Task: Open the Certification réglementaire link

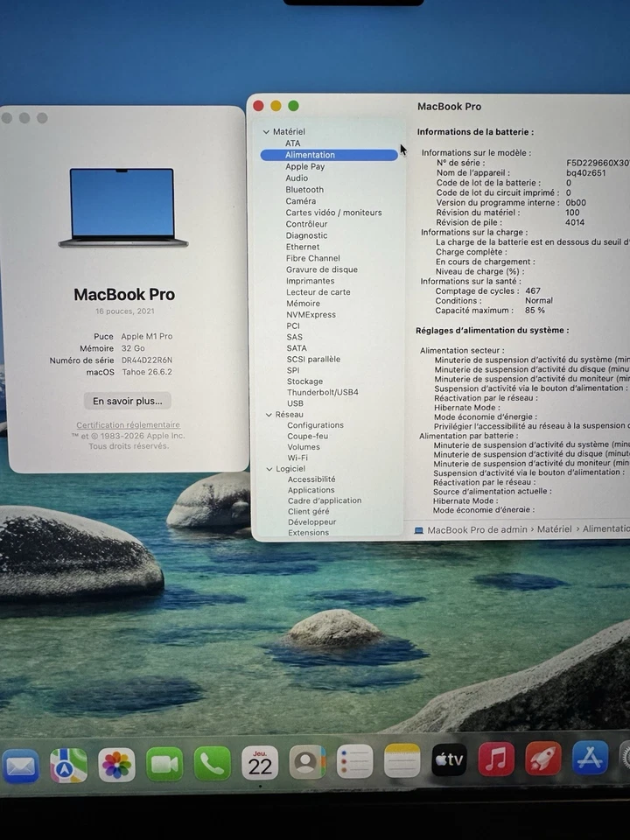Action: point(128,425)
